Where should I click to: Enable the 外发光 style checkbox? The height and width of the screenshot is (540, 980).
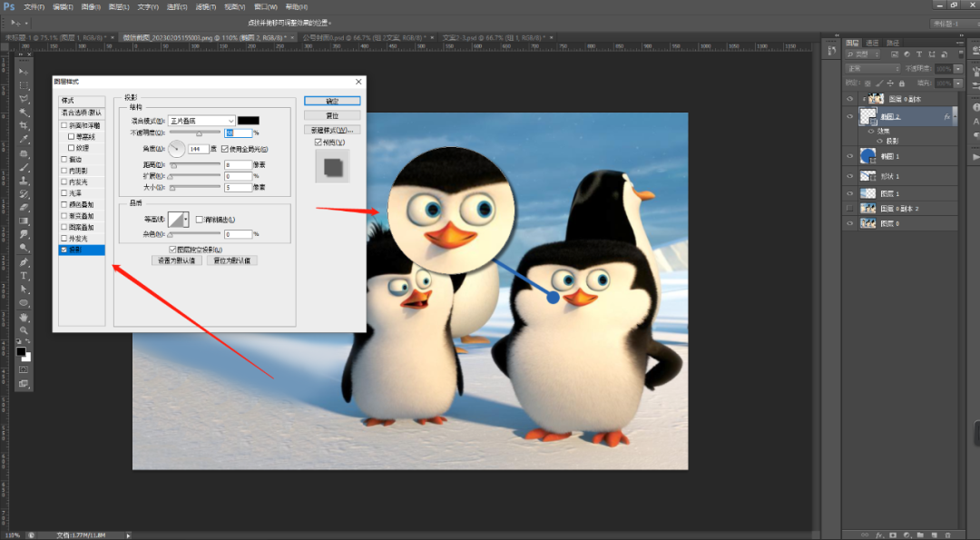point(64,238)
